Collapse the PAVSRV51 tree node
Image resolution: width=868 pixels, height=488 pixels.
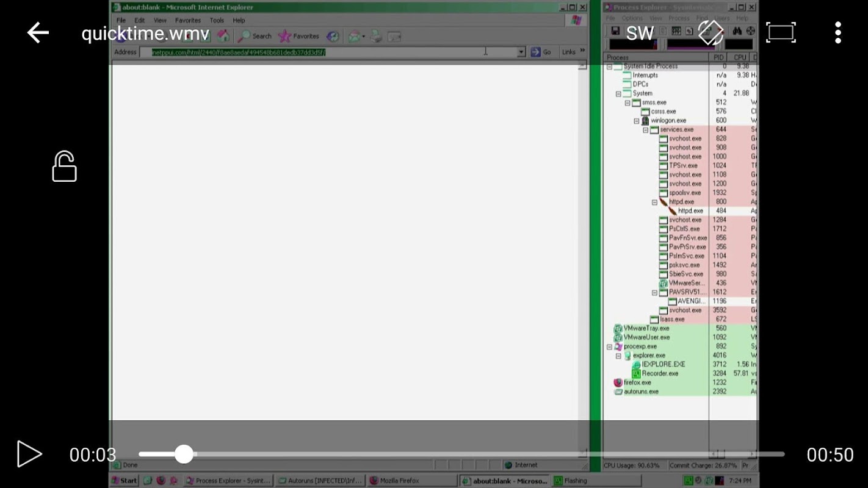(655, 292)
